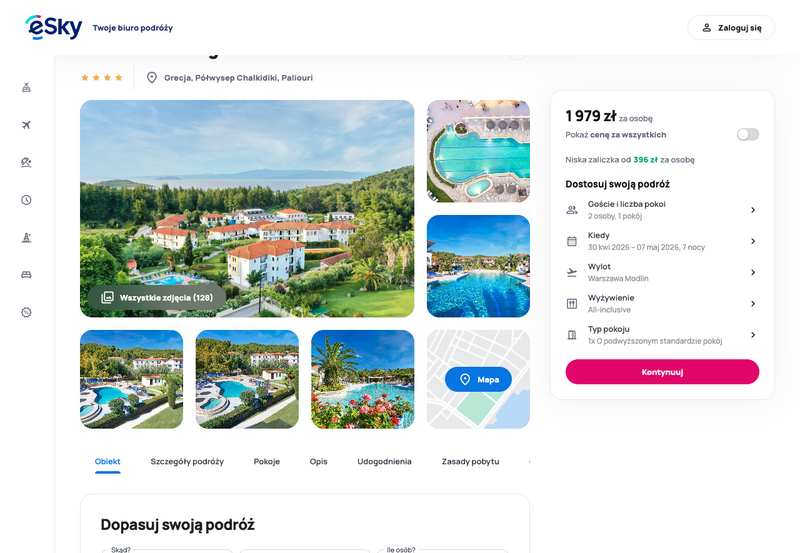Screen dimensions: 800x553
Task: Expand the Wyżywienie All-inclusive option
Action: coord(662,304)
